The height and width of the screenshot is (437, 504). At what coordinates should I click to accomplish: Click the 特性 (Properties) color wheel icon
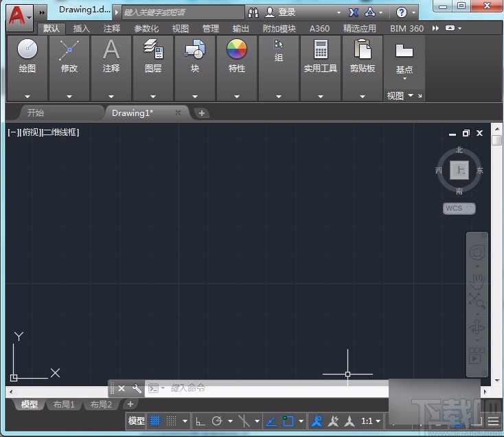tap(236, 49)
